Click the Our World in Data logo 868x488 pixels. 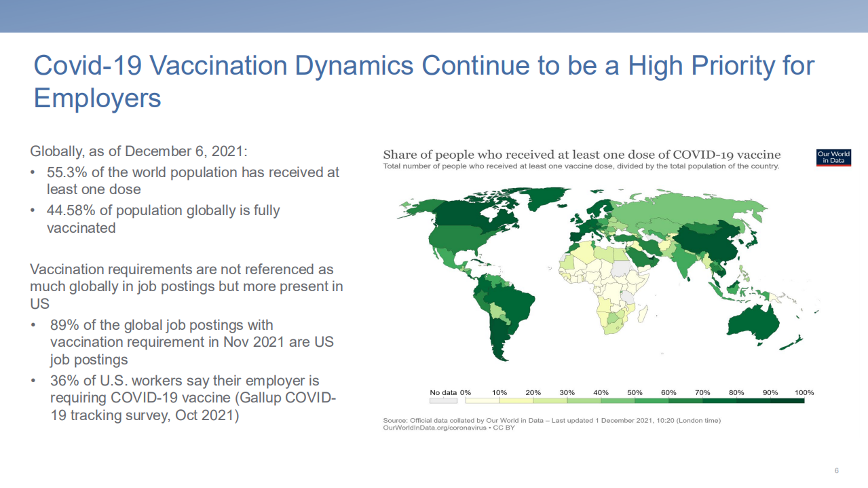(x=833, y=157)
